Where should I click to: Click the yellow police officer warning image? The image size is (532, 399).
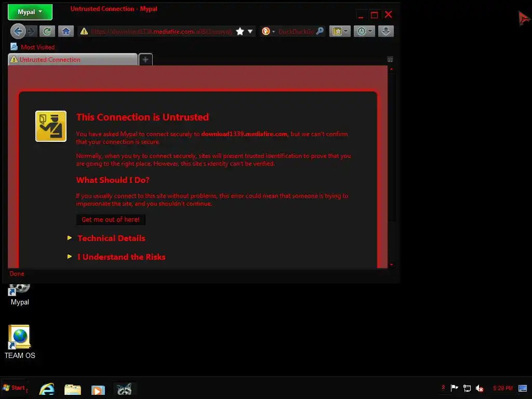[51, 126]
